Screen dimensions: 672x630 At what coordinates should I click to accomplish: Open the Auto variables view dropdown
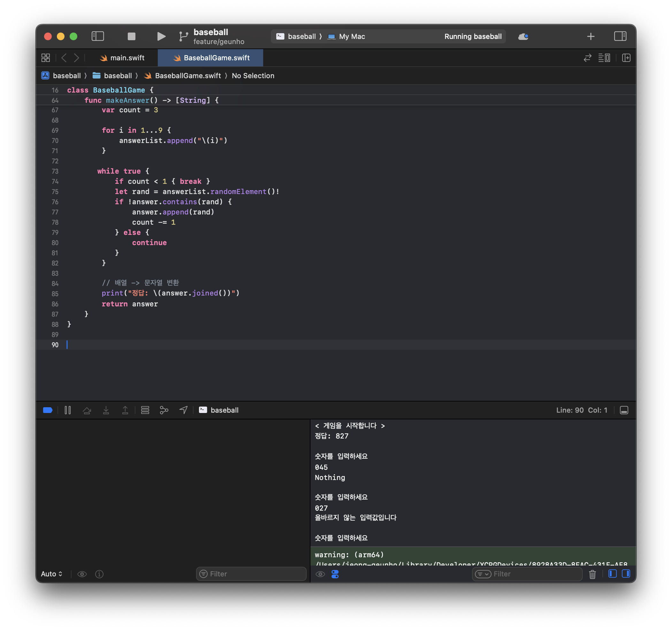tap(51, 574)
